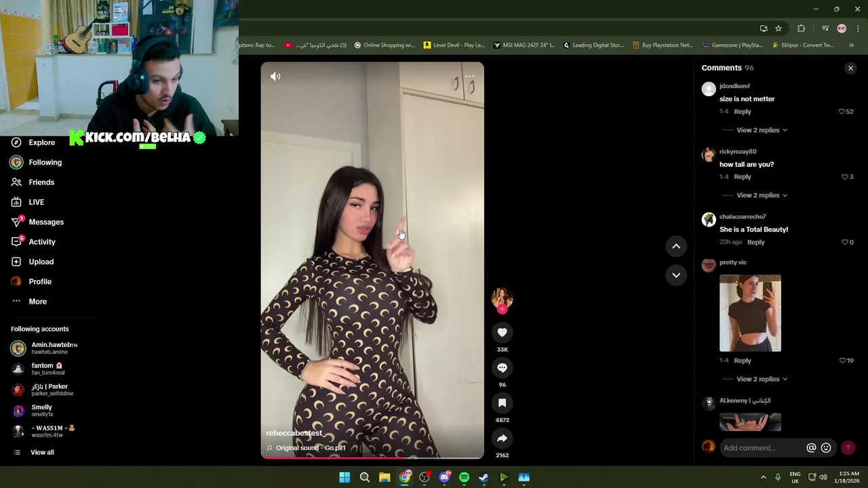Reply to jdondkemf's comment
Screen dimensions: 868x488
pyautogui.click(x=742, y=111)
